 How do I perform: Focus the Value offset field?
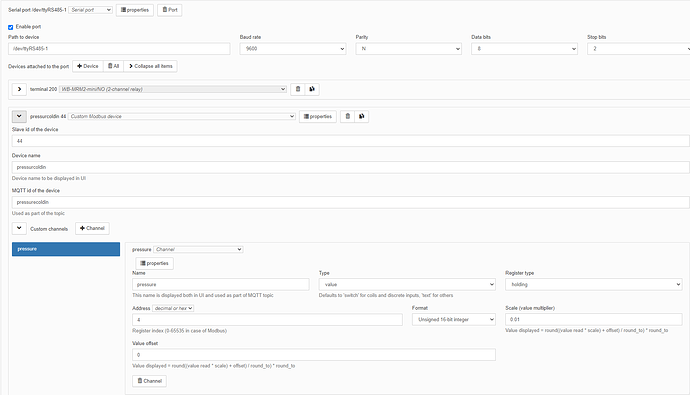click(314, 355)
